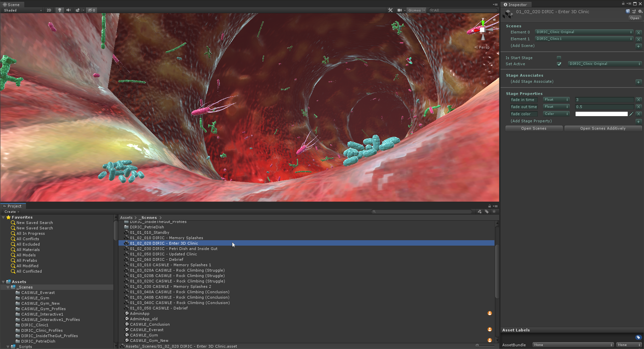Open the Shaded draw mode dropdown
Screen dimensions: 644x349
pyautogui.click(x=23, y=10)
